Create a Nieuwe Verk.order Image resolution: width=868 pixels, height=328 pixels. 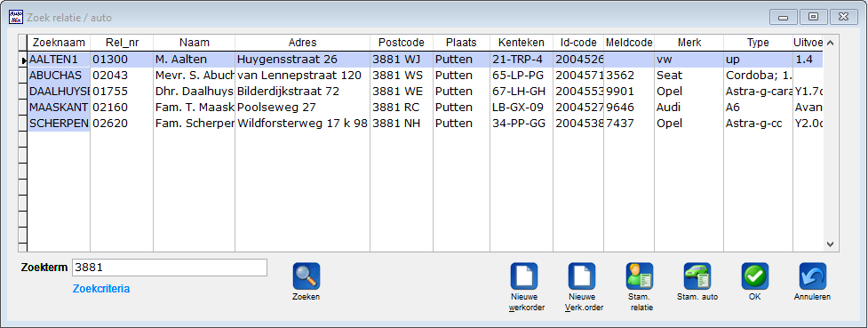click(x=582, y=276)
